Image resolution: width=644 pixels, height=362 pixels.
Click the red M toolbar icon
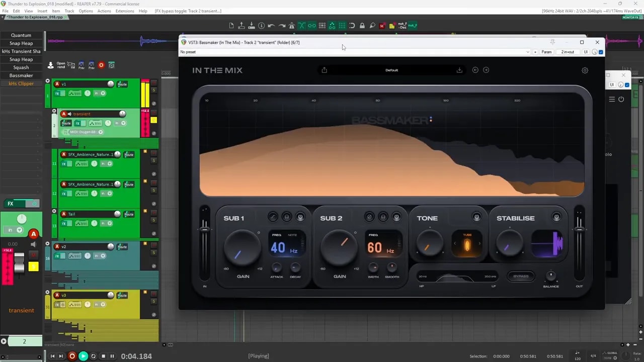click(x=382, y=26)
